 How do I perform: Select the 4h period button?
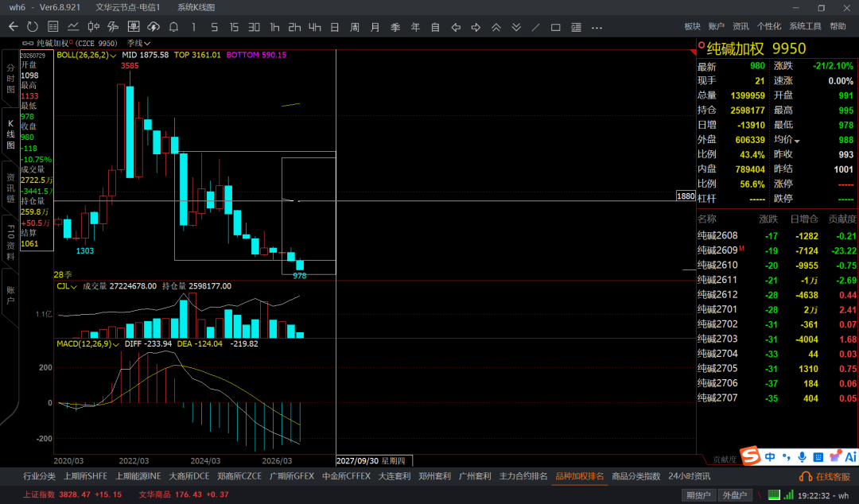point(314,27)
